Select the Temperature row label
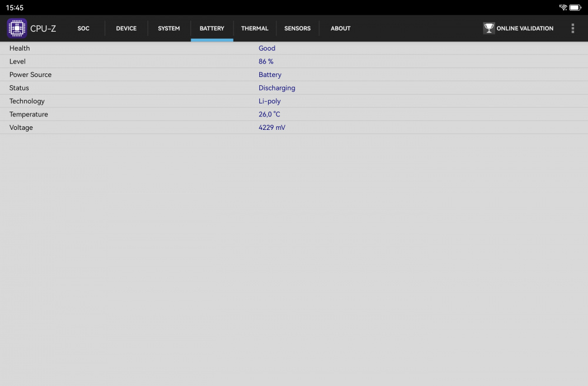 pyautogui.click(x=28, y=115)
